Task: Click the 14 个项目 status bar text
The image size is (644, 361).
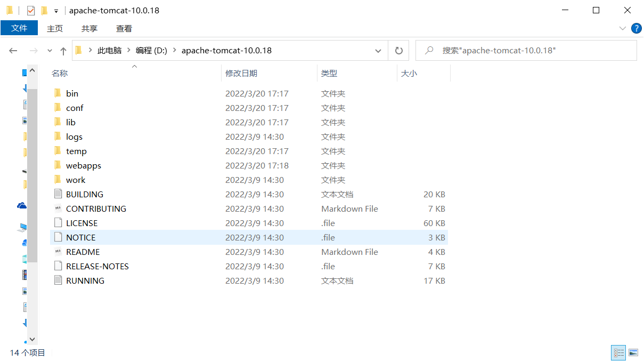Action: [x=28, y=352]
